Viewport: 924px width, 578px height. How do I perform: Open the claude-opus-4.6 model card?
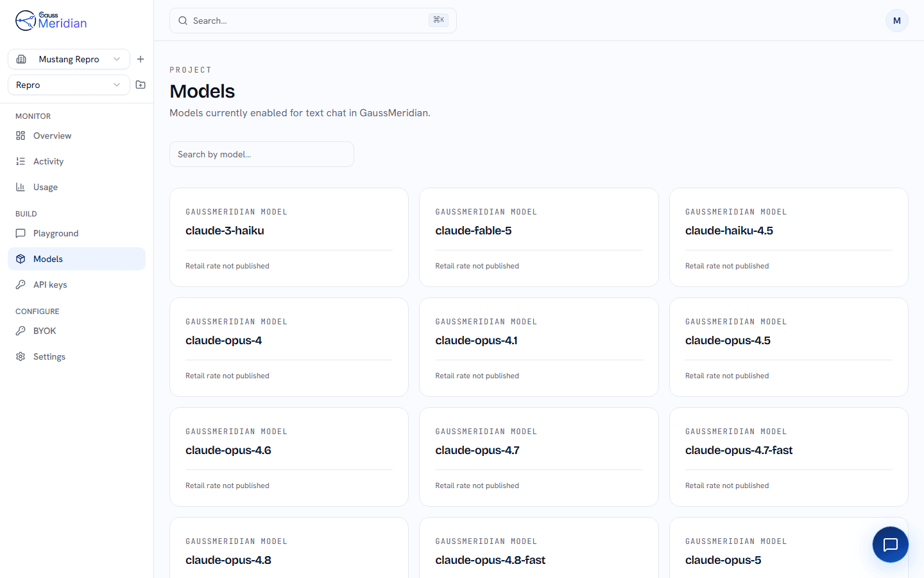click(x=289, y=457)
